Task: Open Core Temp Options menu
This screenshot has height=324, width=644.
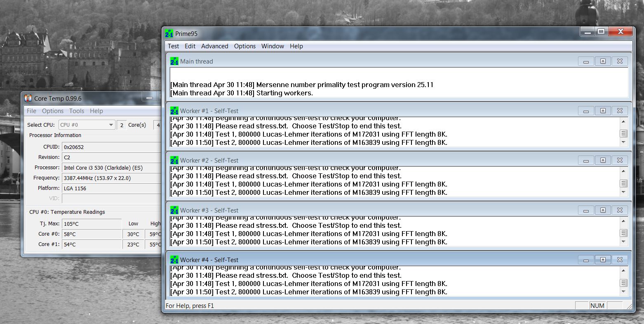Action: 53,111
